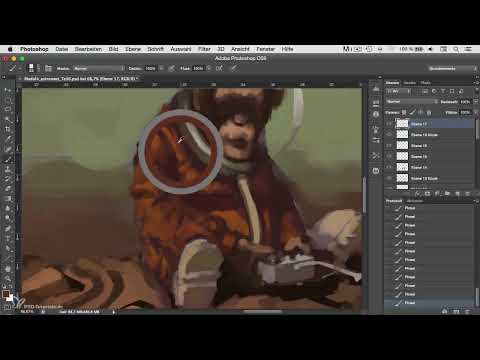Viewport: 480px width, 360px height.
Task: Select the Rectangular Marquee tool
Action: [8, 100]
